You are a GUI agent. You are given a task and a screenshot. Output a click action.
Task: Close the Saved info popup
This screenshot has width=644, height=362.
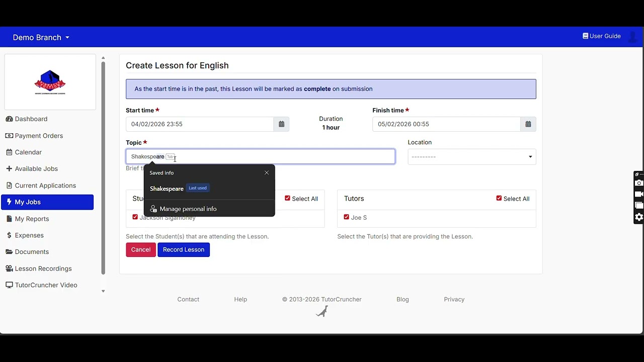267,173
